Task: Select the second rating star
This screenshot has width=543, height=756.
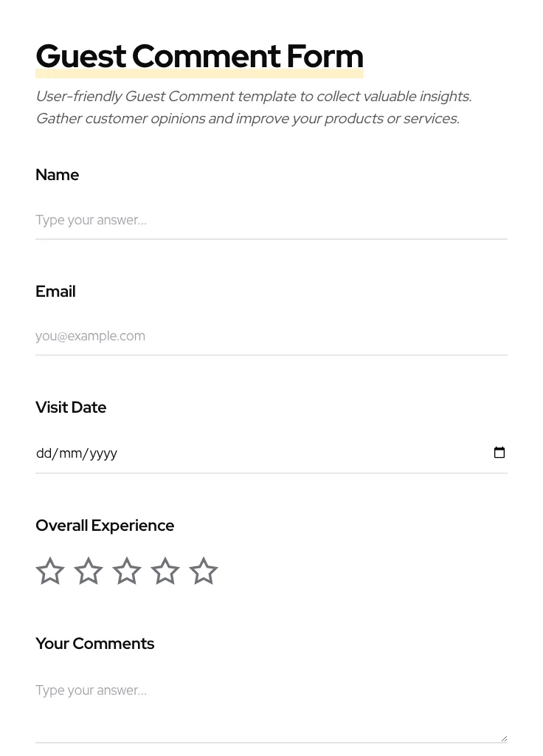Action: [89, 571]
